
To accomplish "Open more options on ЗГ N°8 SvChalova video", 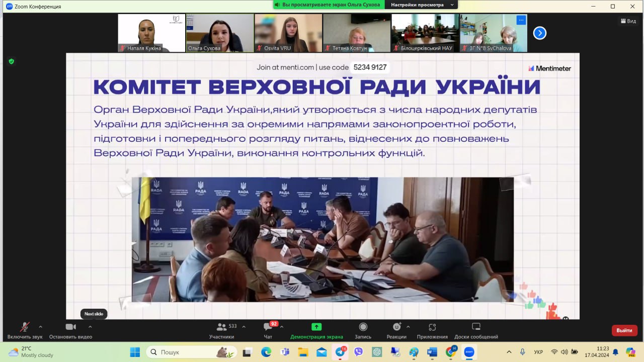I will tap(521, 20).
